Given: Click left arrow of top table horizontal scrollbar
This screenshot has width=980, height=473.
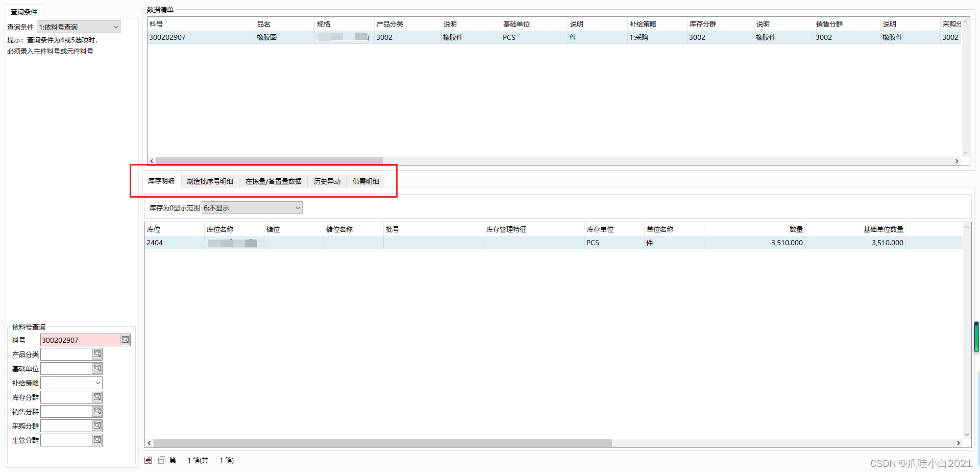Looking at the screenshot, I should (x=152, y=161).
